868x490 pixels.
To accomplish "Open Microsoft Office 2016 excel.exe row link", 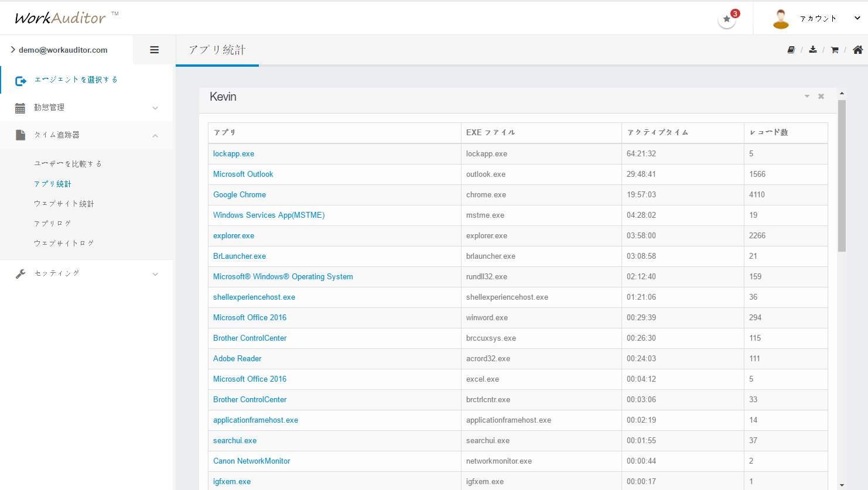I will (x=250, y=379).
